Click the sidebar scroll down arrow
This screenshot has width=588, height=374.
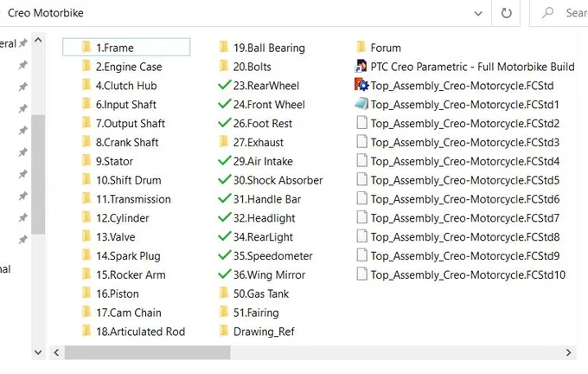[x=38, y=352]
